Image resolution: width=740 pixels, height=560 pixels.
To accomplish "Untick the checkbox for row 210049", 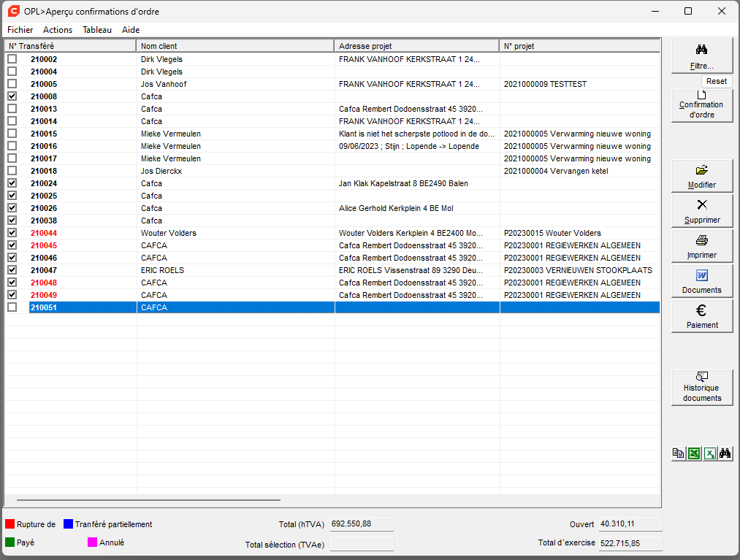I will pyautogui.click(x=12, y=295).
